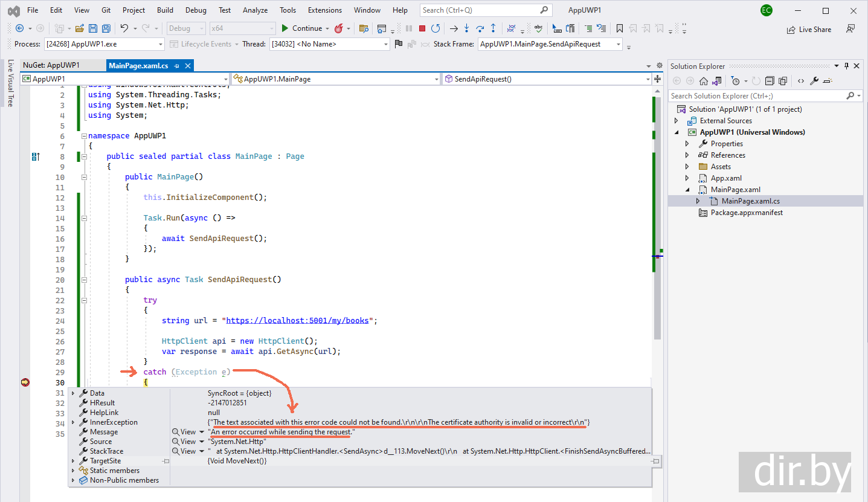
Task: Click Preview Selected Items icon
Action: click(x=828, y=81)
